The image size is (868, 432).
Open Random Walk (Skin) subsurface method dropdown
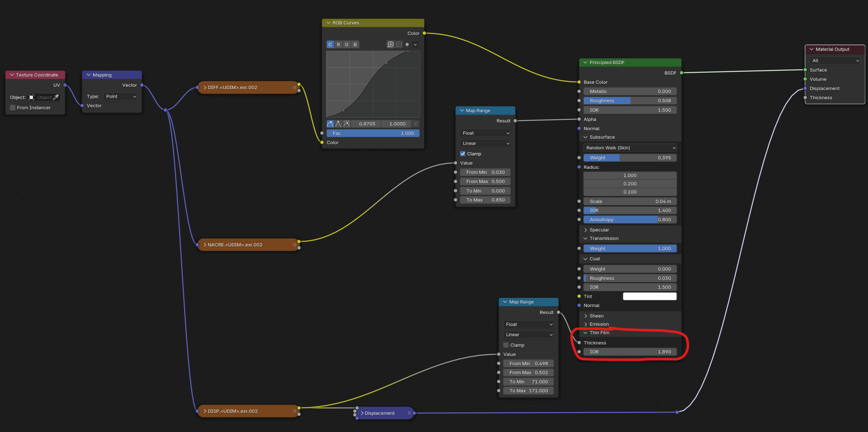(630, 148)
